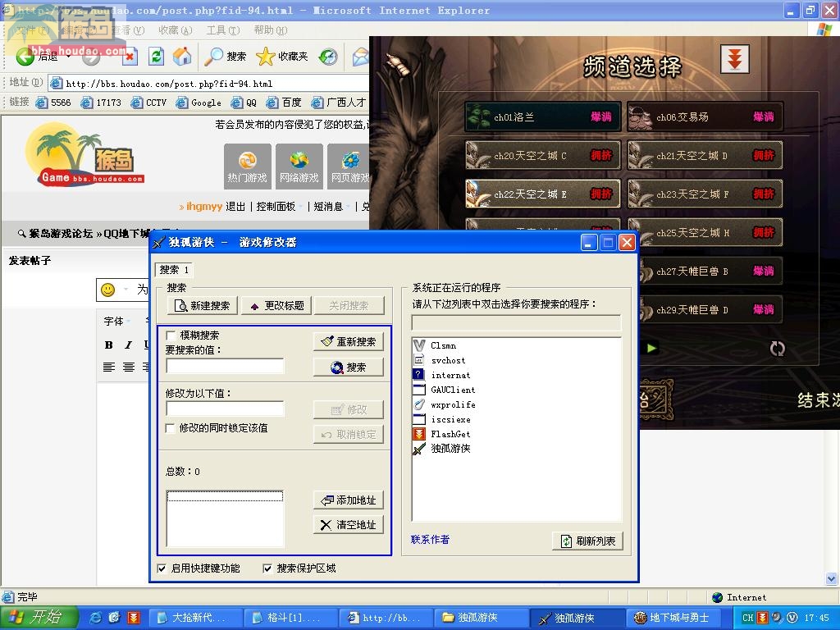Open 联系作者 link
The width and height of the screenshot is (840, 630).
tap(430, 540)
